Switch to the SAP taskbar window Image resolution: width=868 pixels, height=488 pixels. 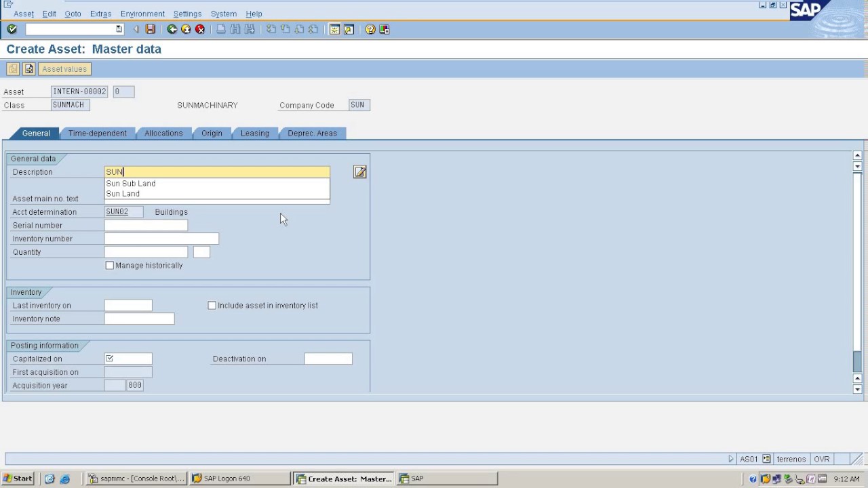[448, 479]
